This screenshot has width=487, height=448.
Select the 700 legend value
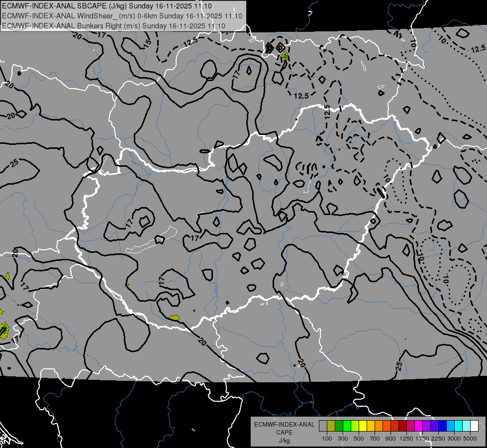point(375,439)
